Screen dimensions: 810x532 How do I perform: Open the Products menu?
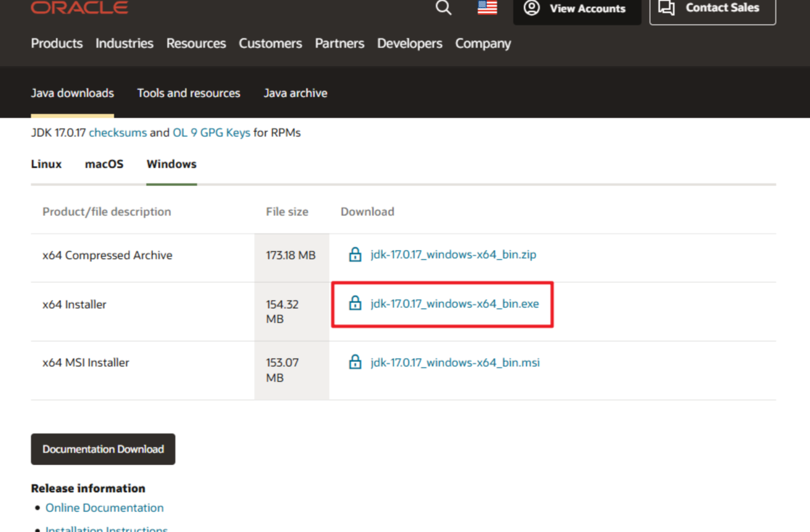pyautogui.click(x=57, y=44)
